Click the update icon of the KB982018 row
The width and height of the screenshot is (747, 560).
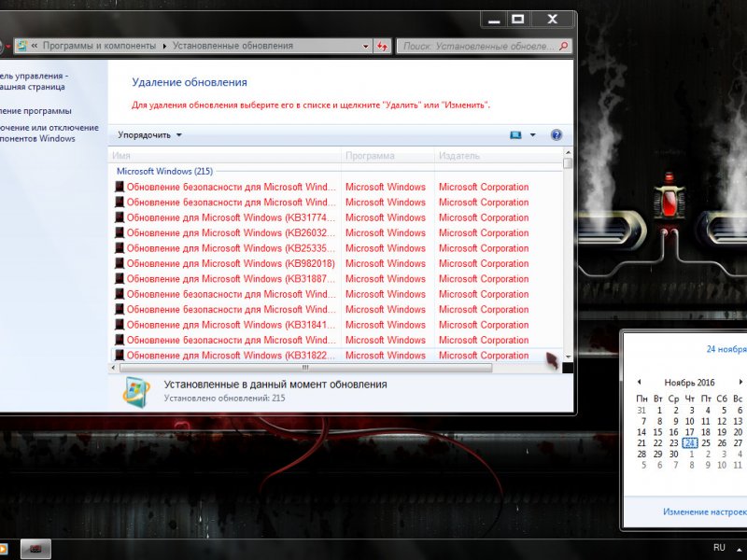pyautogui.click(x=120, y=263)
